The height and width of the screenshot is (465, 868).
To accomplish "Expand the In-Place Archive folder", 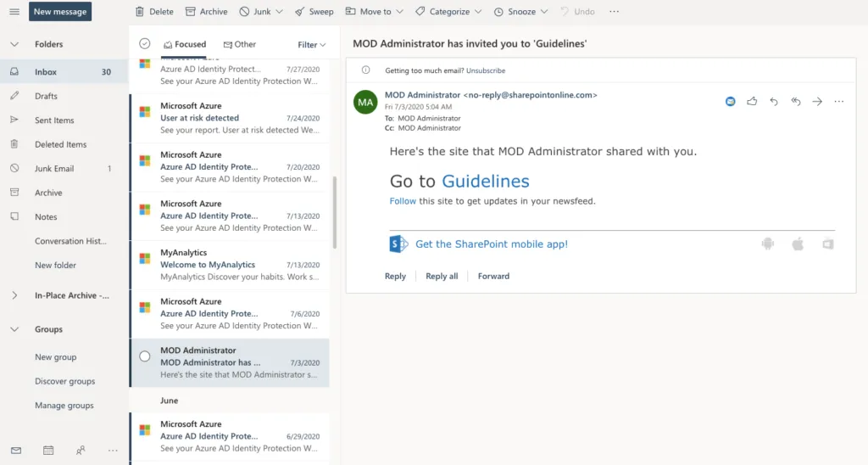I will click(x=14, y=295).
